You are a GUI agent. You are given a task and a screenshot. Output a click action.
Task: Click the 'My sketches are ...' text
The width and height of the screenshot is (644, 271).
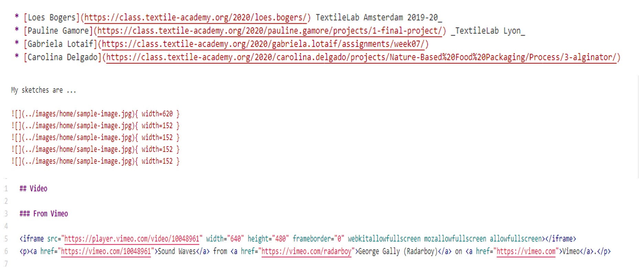(x=43, y=90)
